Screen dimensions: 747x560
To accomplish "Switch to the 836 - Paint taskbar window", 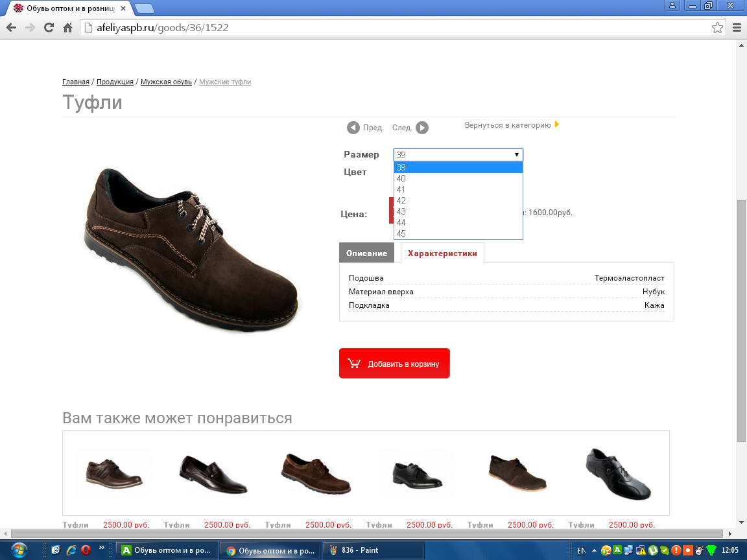I will [x=374, y=550].
